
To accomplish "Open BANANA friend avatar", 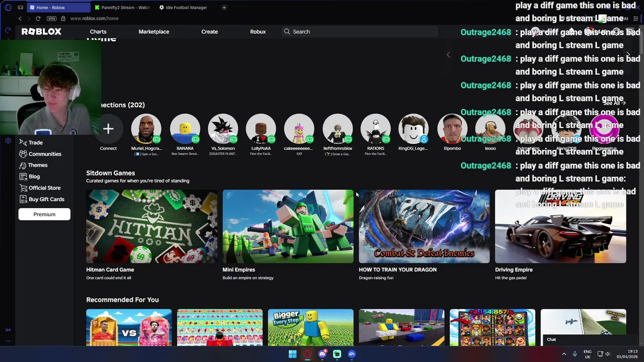I will [x=185, y=129].
